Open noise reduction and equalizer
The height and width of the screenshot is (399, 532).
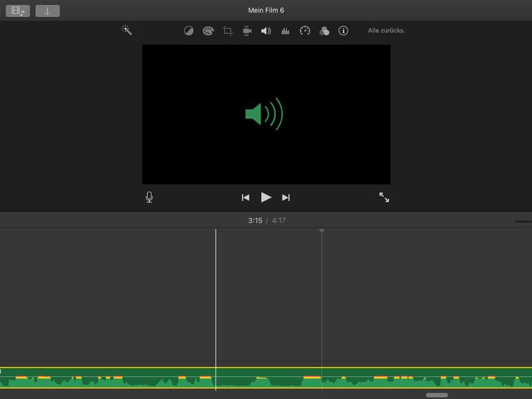tap(285, 31)
